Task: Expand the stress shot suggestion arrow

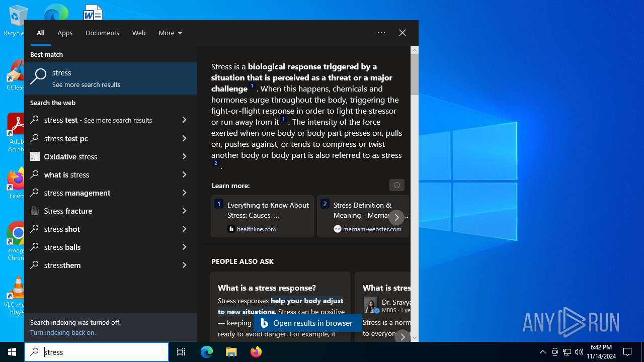Action: click(x=184, y=229)
